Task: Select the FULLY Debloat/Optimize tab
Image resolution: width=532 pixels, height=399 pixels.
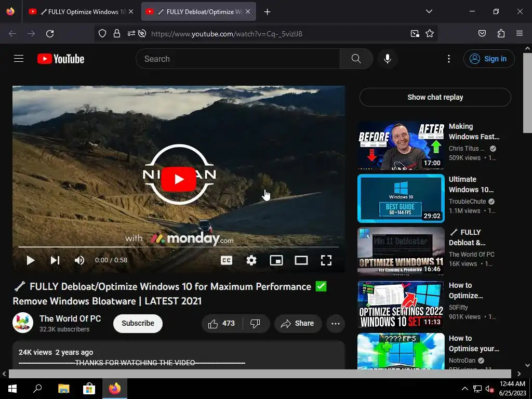Action: pos(198,11)
